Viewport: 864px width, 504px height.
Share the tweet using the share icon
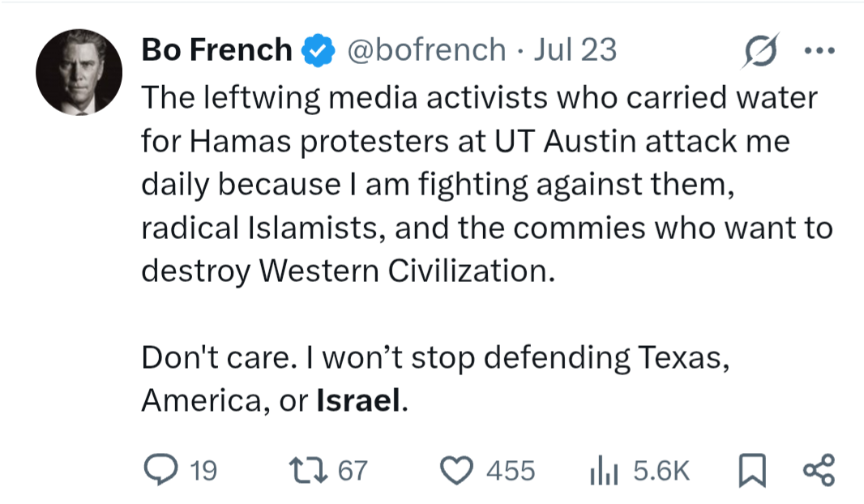819,471
